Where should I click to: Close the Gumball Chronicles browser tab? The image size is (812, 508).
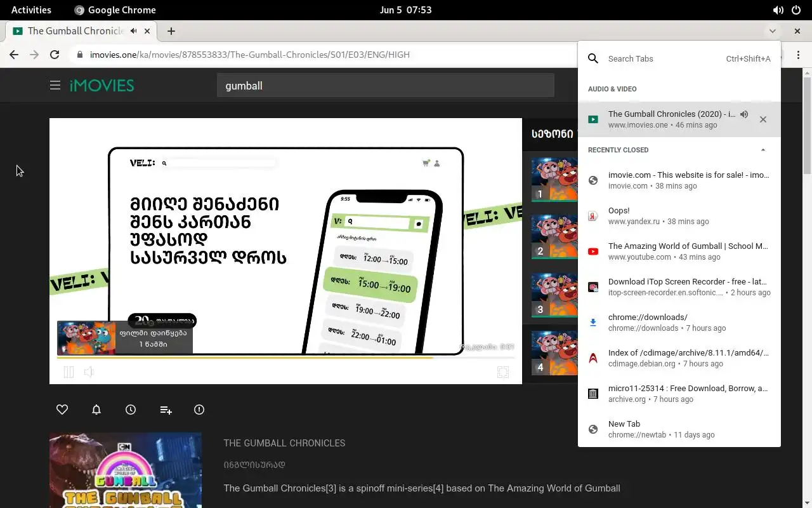147,30
